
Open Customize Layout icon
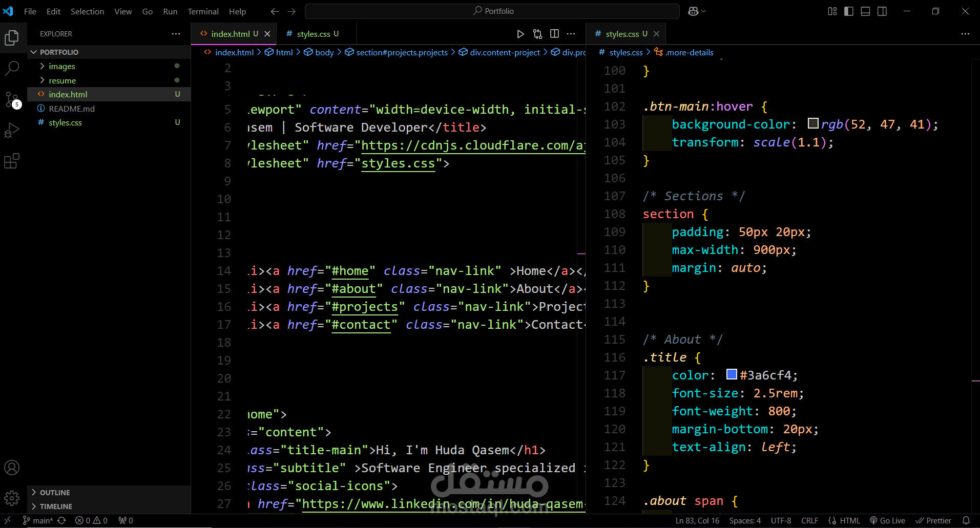coord(832,11)
